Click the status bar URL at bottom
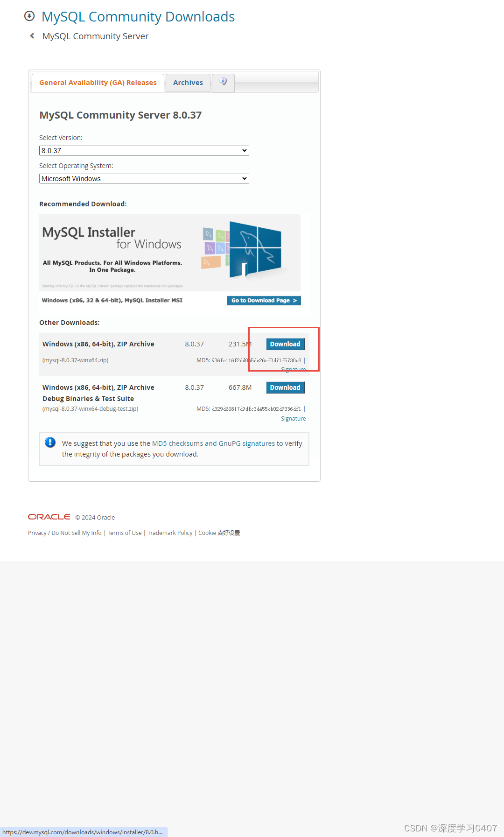Screen dimensions: 504x837 (x=83, y=832)
